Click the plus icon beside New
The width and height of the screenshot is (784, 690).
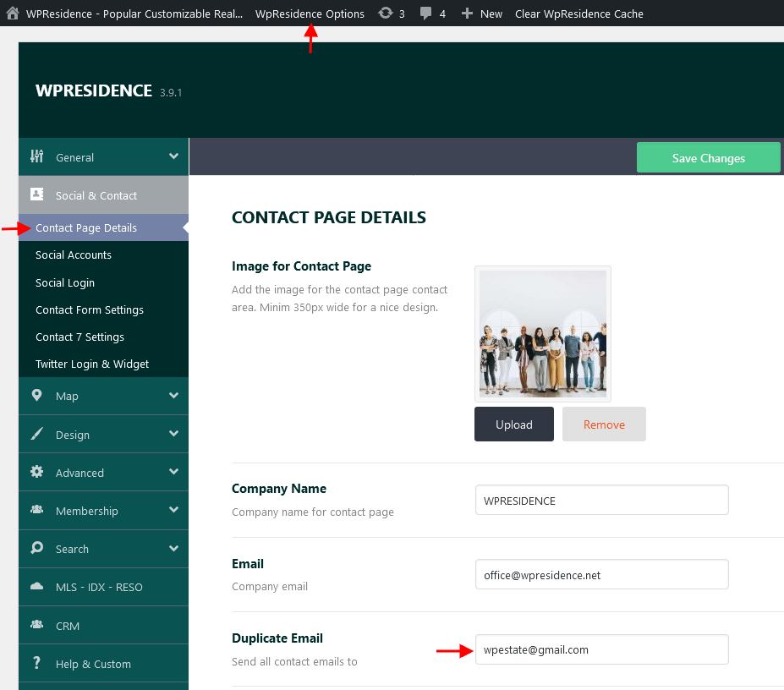pos(467,14)
